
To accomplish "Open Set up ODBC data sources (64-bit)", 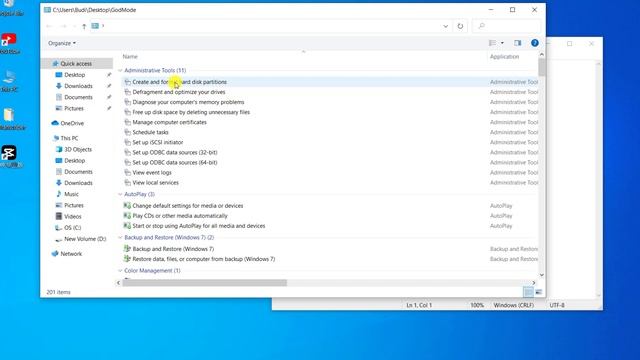I will 175,162.
